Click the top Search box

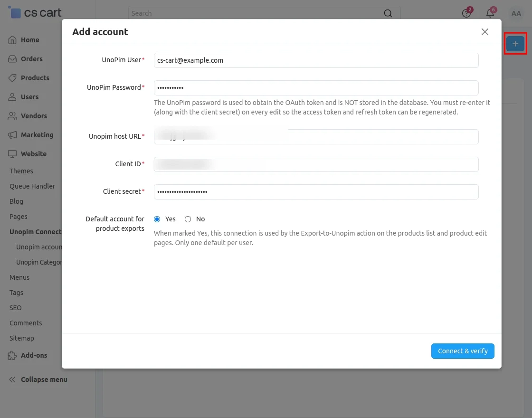coord(264,13)
